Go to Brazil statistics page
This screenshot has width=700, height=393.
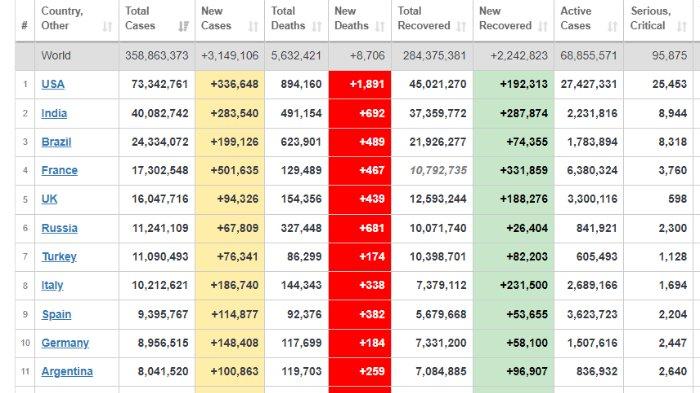point(56,142)
